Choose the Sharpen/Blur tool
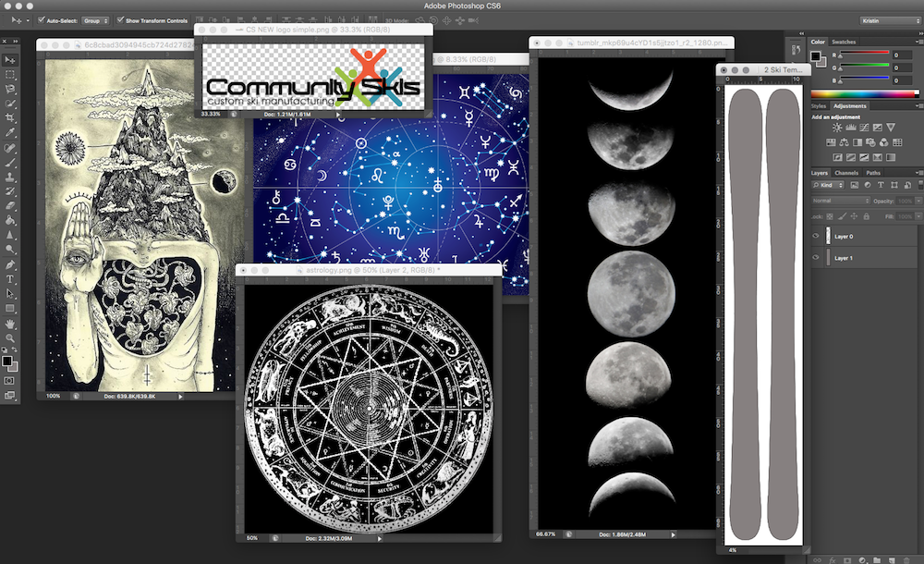 [x=10, y=235]
